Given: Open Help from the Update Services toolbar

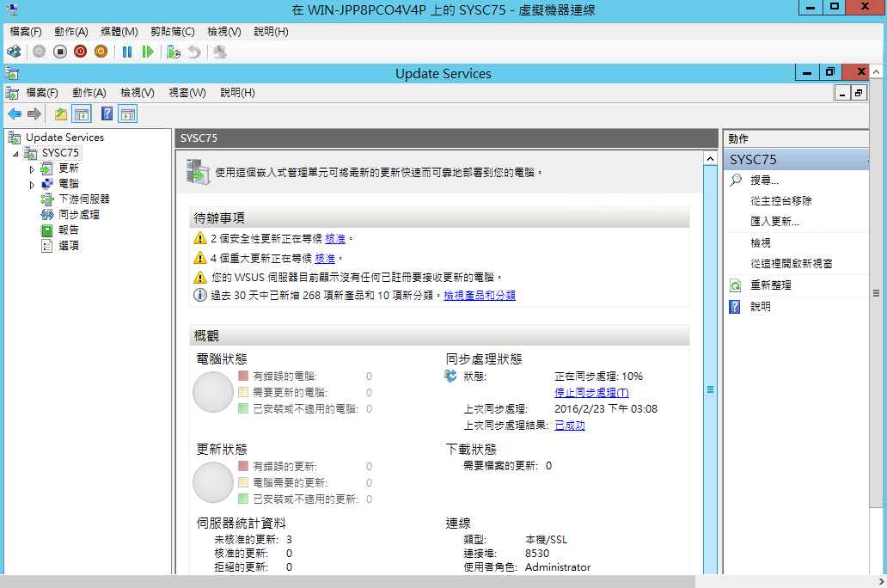Looking at the screenshot, I should point(107,114).
